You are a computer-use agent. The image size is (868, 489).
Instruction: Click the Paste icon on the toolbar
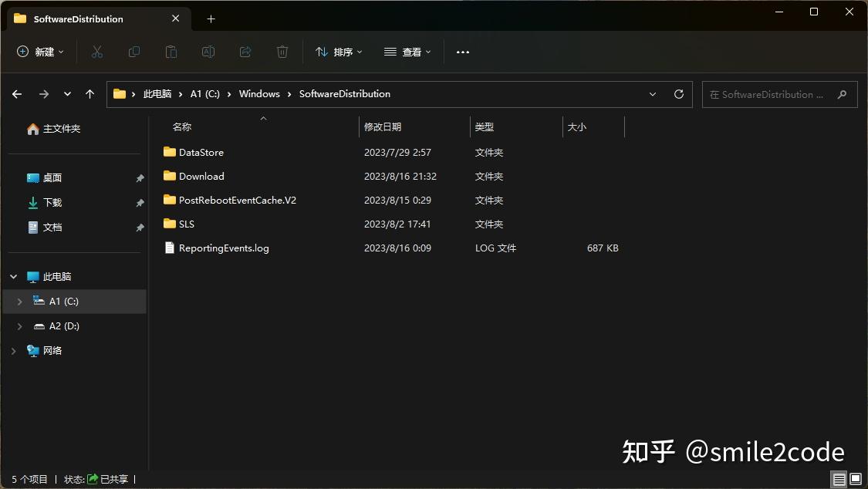(171, 52)
